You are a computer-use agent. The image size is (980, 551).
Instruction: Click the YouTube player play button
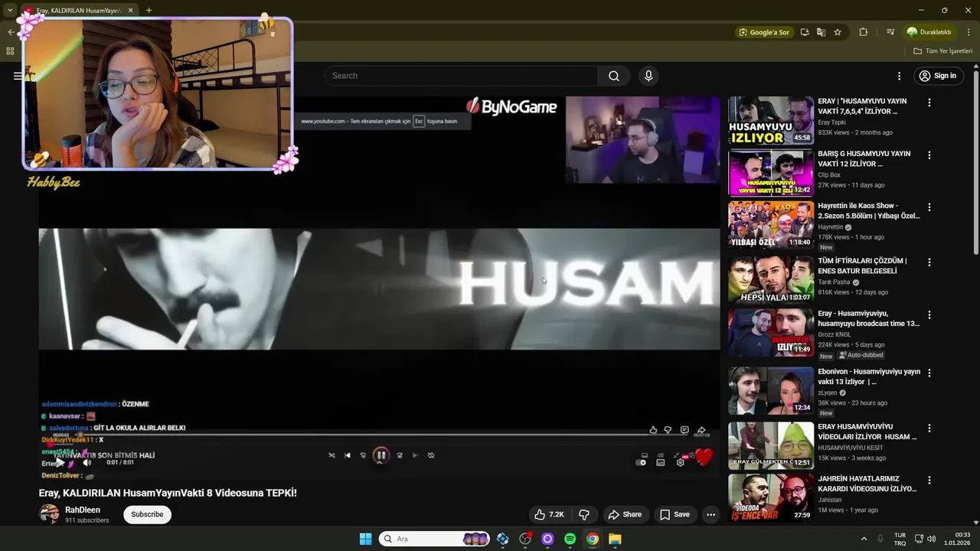tap(59, 462)
